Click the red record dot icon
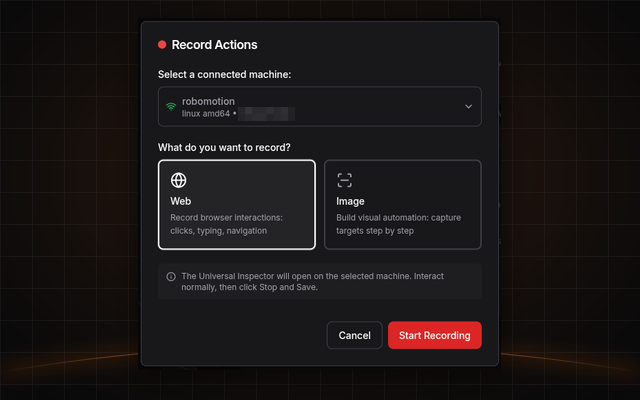Image resolution: width=640 pixels, height=400 pixels. pyautogui.click(x=162, y=44)
